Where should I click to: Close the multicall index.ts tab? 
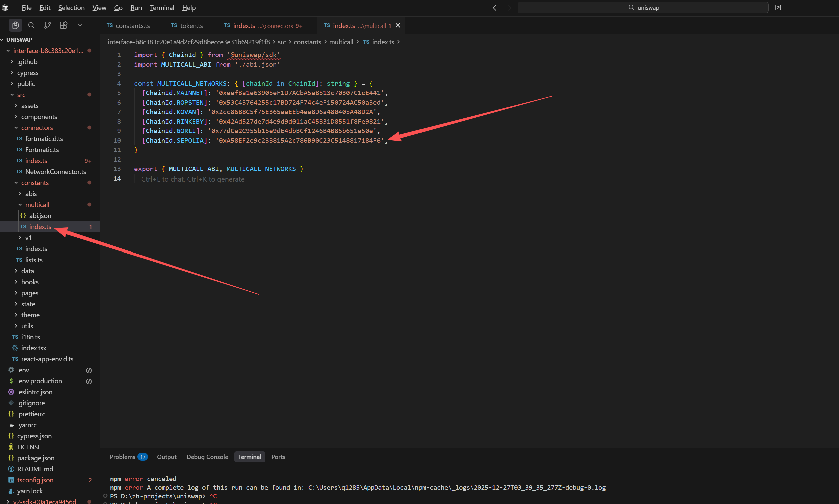coord(398,25)
